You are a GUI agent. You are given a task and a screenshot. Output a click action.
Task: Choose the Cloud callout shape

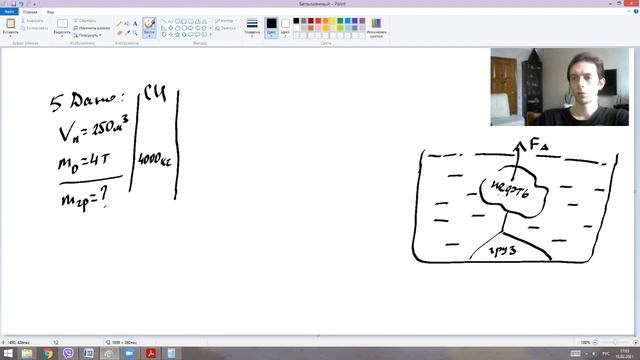click(x=204, y=35)
